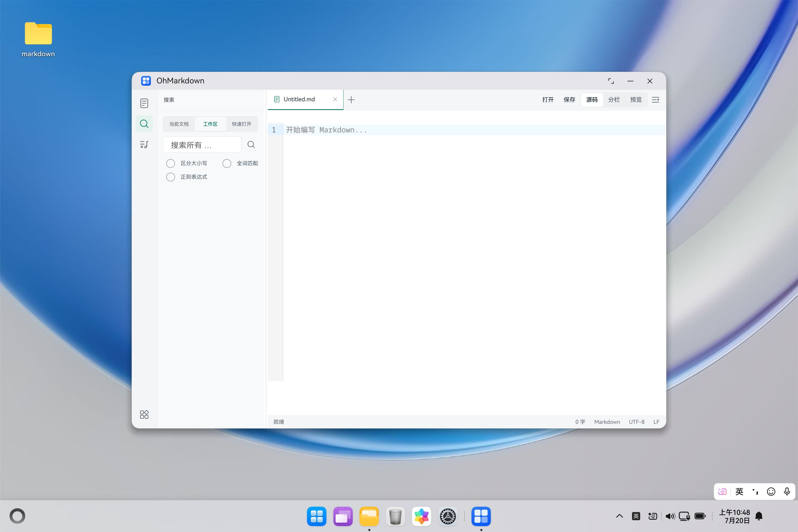Click line 1 of the Markdown editor
798x532 pixels.
474,130
